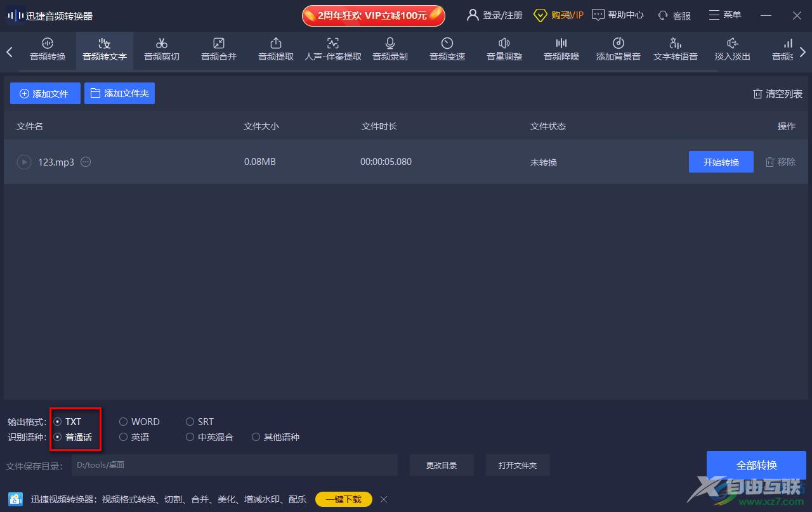812x512 pixels.
Task: Clear the list with 清空列表
Action: 778,94
